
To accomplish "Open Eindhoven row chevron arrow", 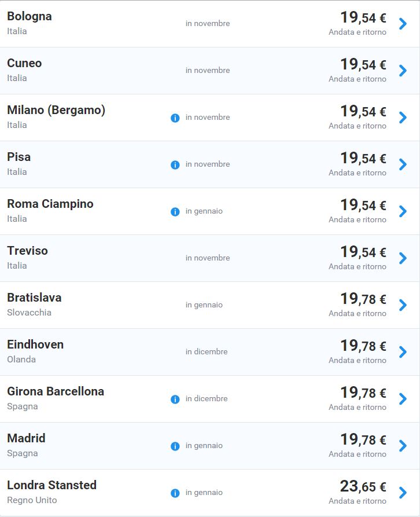I will (x=403, y=352).
